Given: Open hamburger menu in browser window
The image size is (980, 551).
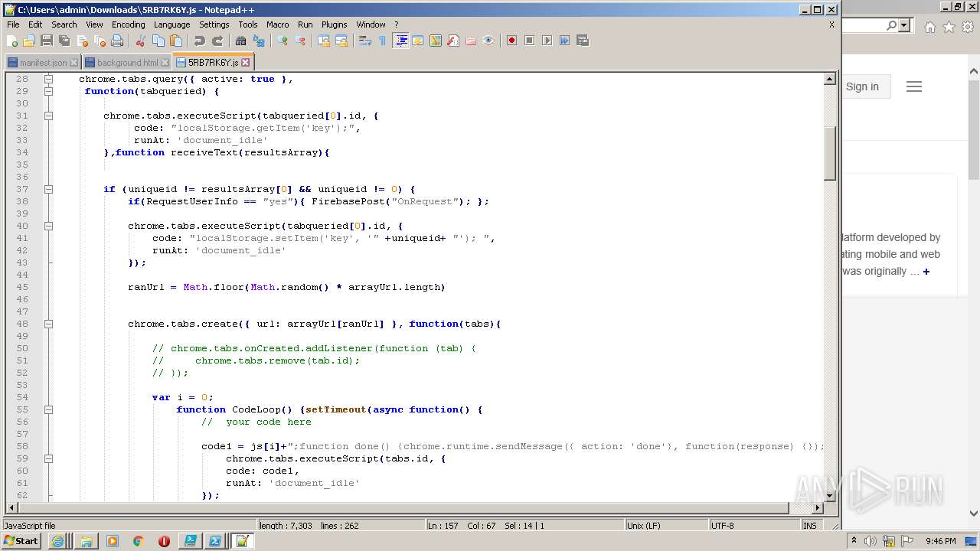Looking at the screenshot, I should [x=914, y=86].
